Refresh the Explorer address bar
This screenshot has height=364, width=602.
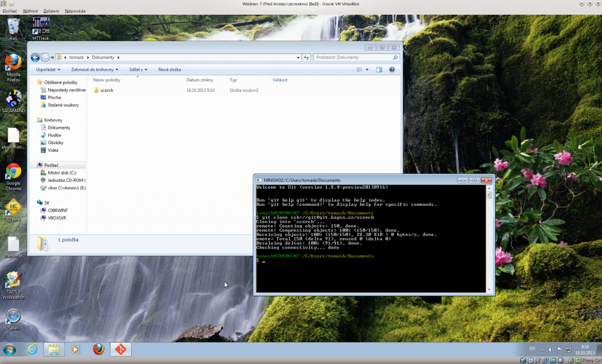point(306,58)
